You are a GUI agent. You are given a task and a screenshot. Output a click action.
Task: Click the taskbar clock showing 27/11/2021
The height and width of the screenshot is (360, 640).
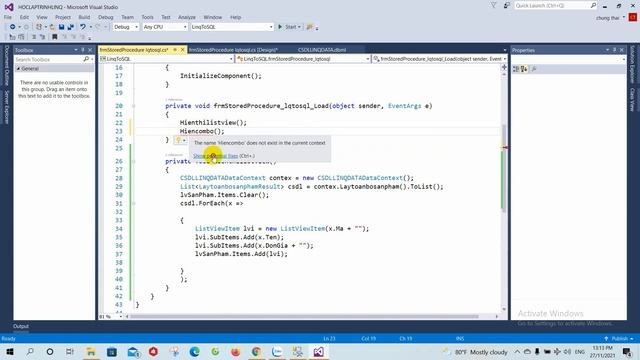(602, 351)
